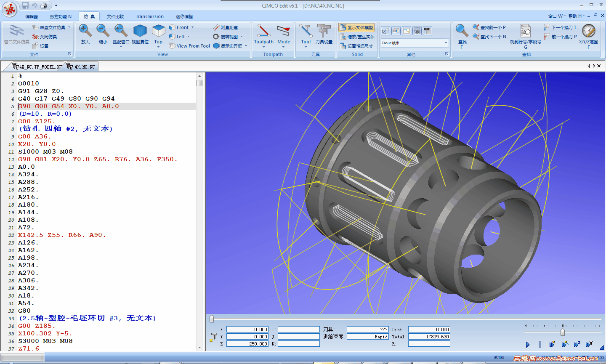Image resolution: width=606 pixels, height=364 pixels.
Task: Activate the 测量距离 measure distance tool
Action: tap(226, 27)
